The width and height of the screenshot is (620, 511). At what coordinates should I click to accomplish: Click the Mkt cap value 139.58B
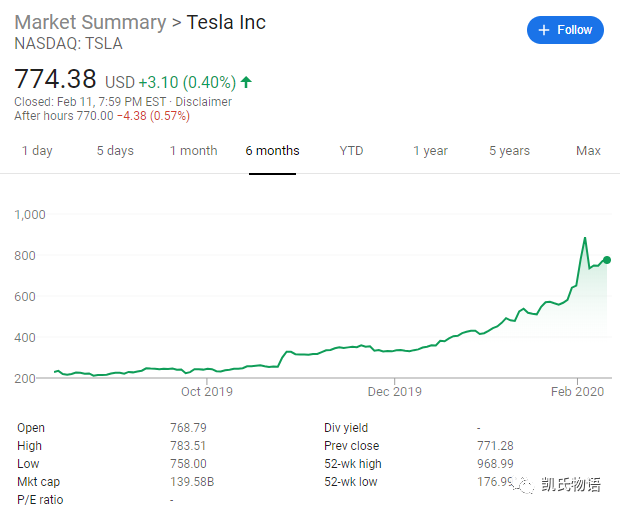(192, 482)
